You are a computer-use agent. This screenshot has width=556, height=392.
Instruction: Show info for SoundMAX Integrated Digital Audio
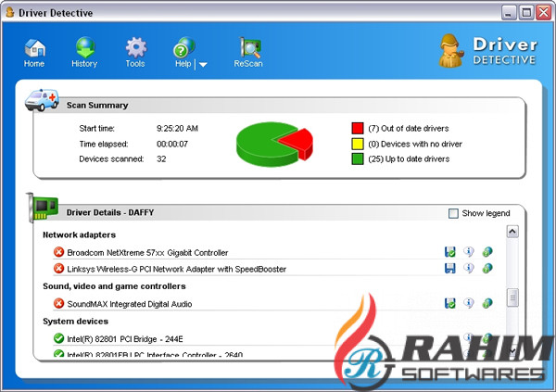(x=469, y=303)
